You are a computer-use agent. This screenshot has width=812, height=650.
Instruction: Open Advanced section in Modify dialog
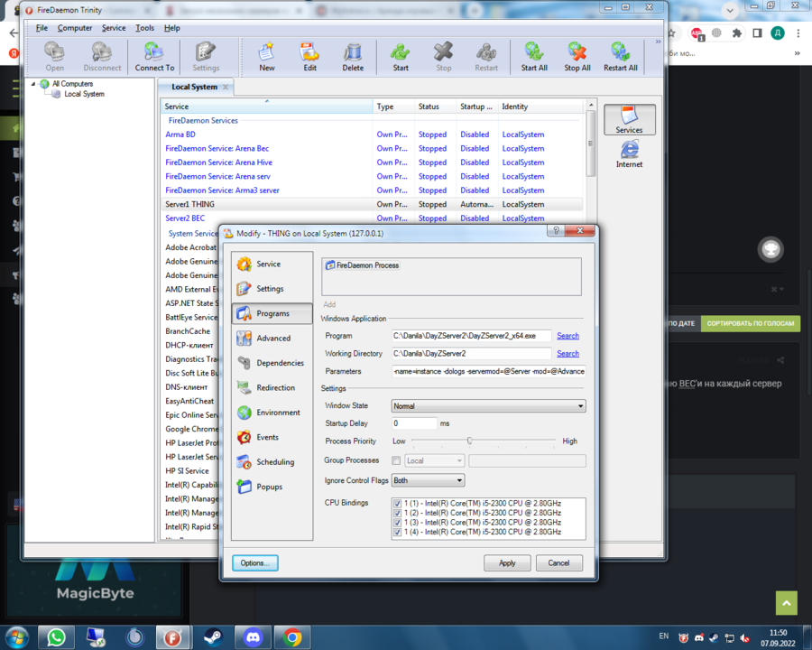[x=272, y=338]
